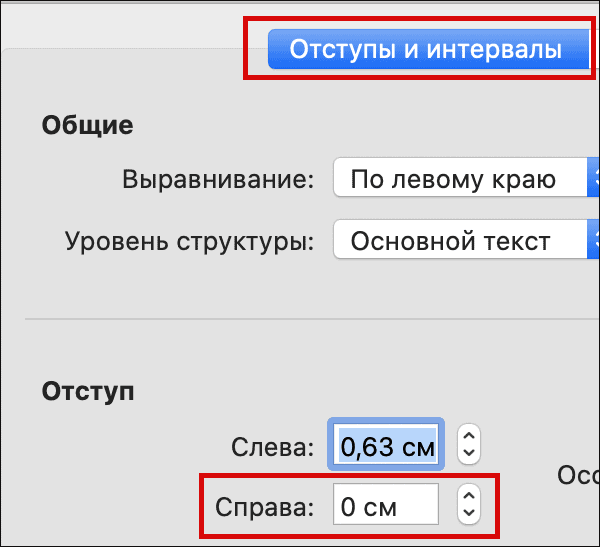
Task: Open the Отступы и интервалы tab
Action: click(429, 49)
